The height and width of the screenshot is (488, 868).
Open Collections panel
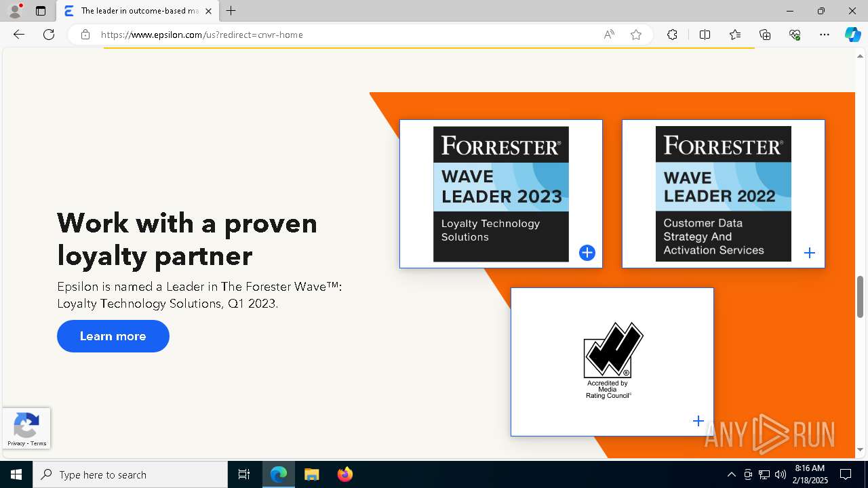(765, 35)
